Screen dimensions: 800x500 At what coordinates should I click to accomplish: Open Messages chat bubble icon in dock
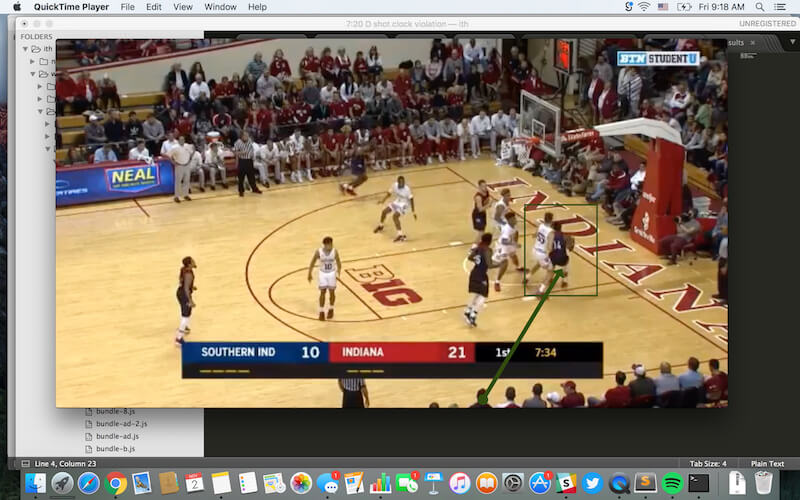[328, 483]
